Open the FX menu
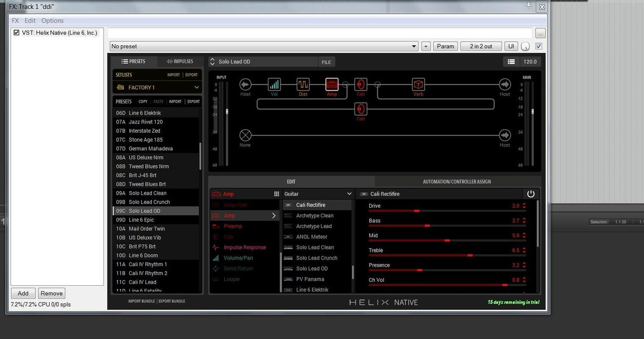The image size is (644, 339). coord(16,21)
